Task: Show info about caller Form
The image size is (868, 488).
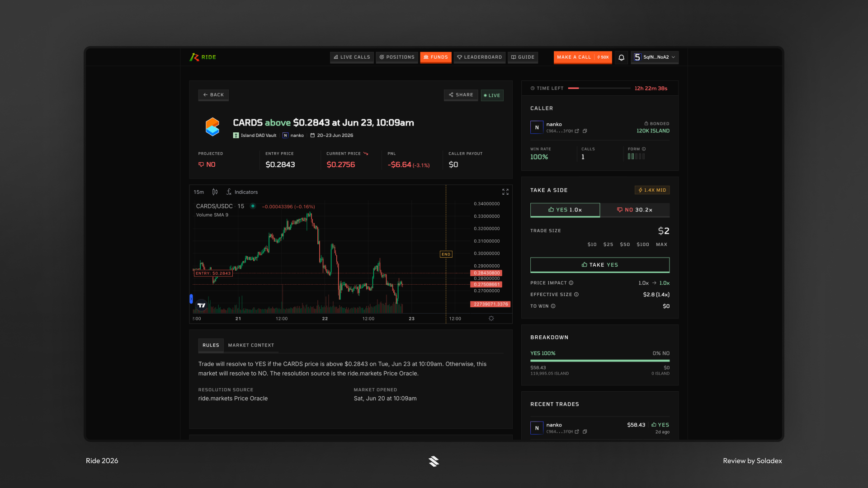Action: [x=644, y=149]
